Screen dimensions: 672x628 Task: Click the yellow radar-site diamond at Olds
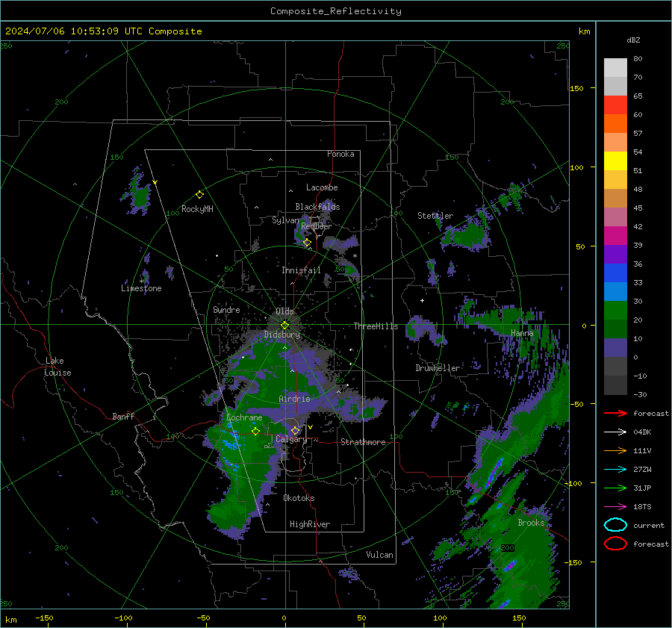pyautogui.click(x=284, y=326)
